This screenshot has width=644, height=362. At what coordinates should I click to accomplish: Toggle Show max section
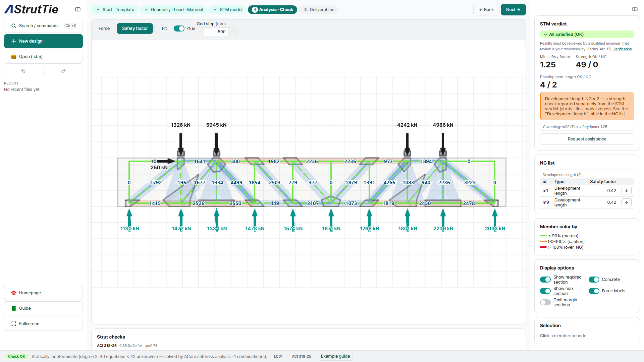(545, 291)
